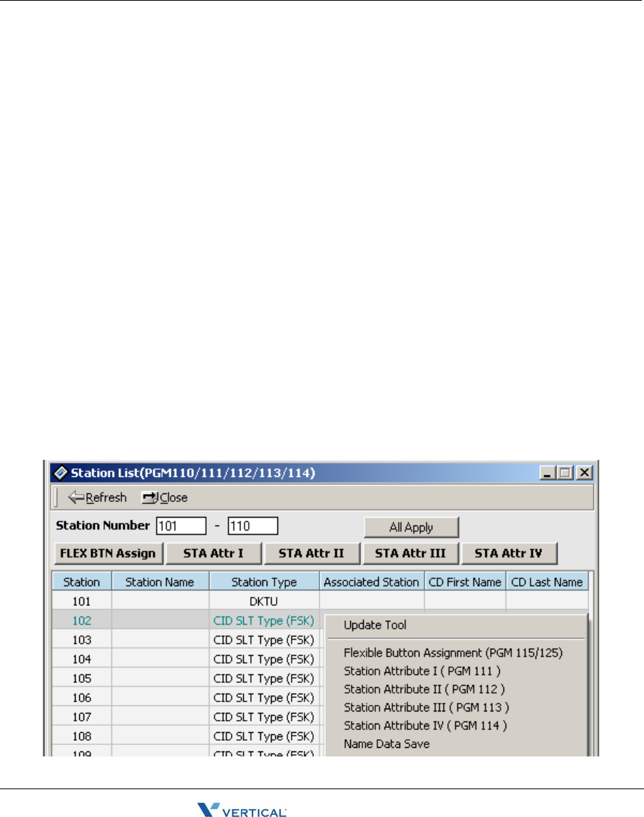Click the Refresh toolbar button

tap(98, 498)
